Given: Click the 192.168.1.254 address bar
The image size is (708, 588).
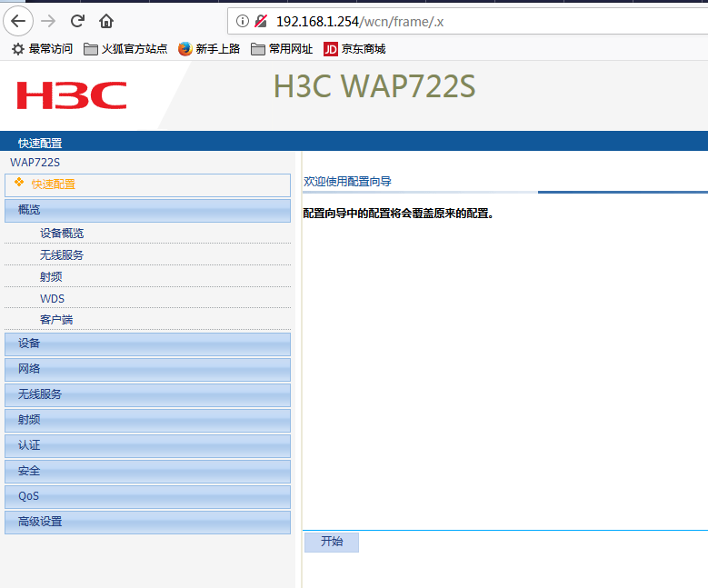Looking at the screenshot, I should pyautogui.click(x=467, y=21).
